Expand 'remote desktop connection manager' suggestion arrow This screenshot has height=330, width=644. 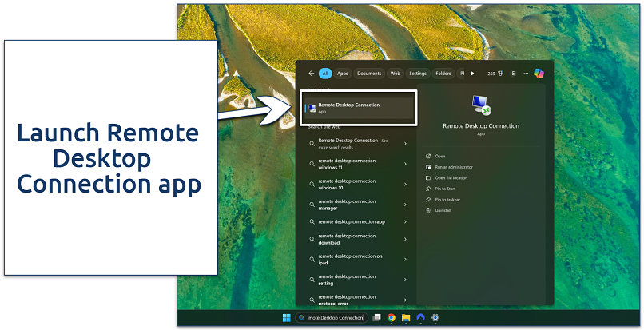405,205
